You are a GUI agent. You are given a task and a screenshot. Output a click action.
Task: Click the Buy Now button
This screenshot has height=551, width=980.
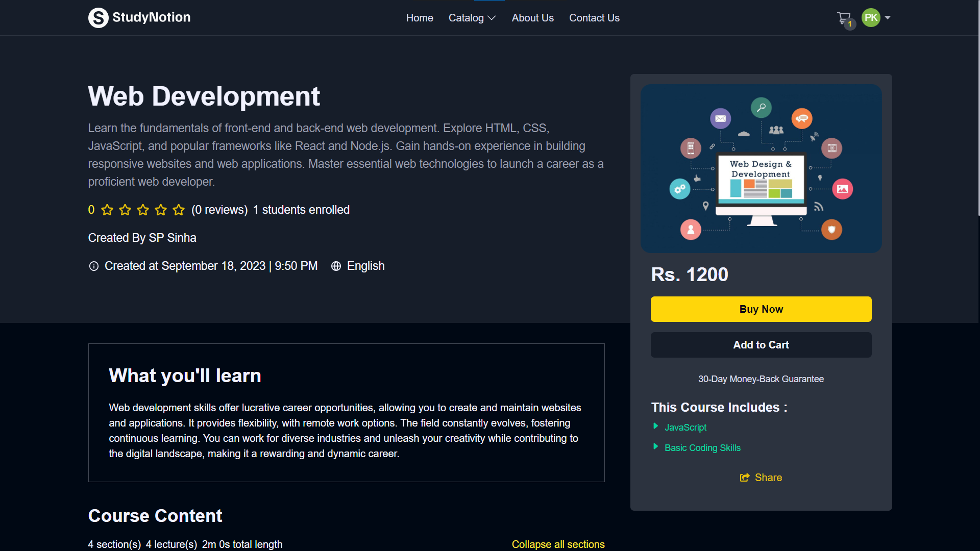click(x=761, y=309)
